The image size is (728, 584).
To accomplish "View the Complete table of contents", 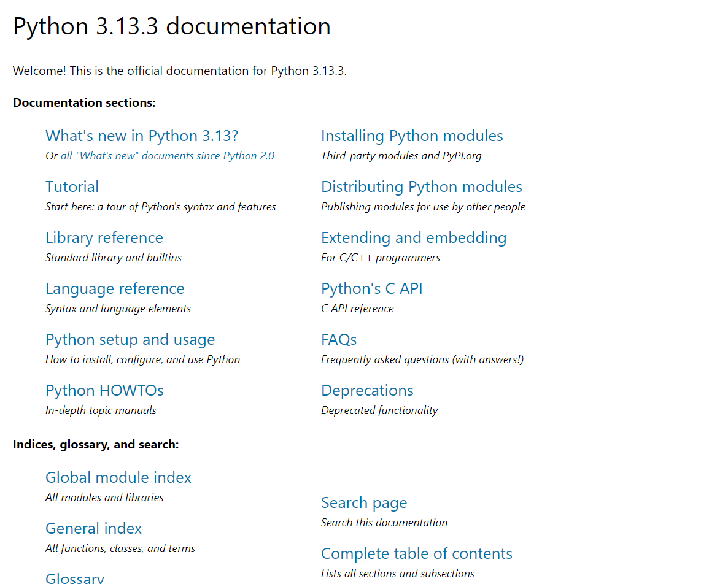I will [x=416, y=554].
